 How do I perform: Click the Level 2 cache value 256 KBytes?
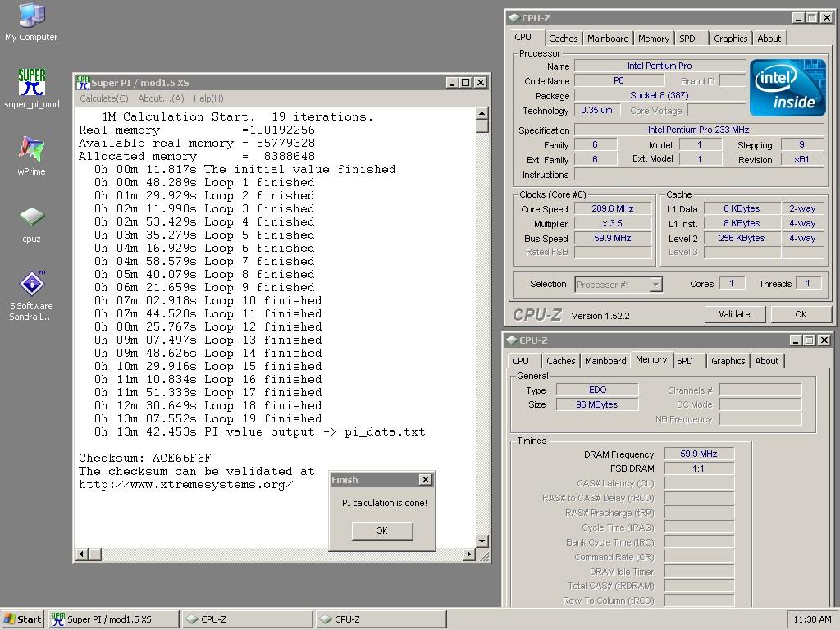(742, 238)
